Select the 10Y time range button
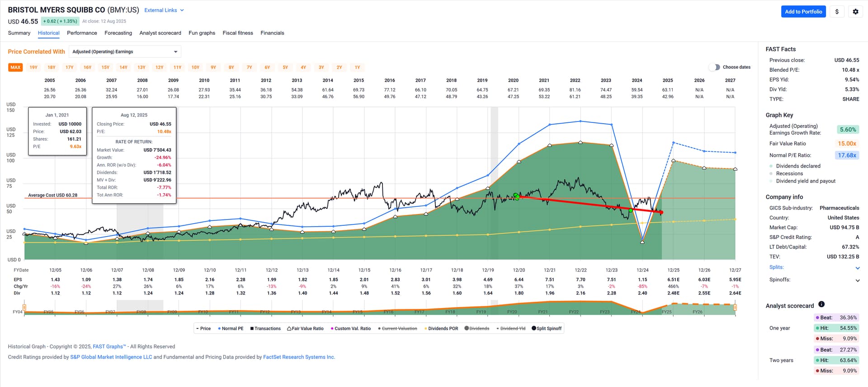Screen dimensions: 868x387 click(x=195, y=67)
